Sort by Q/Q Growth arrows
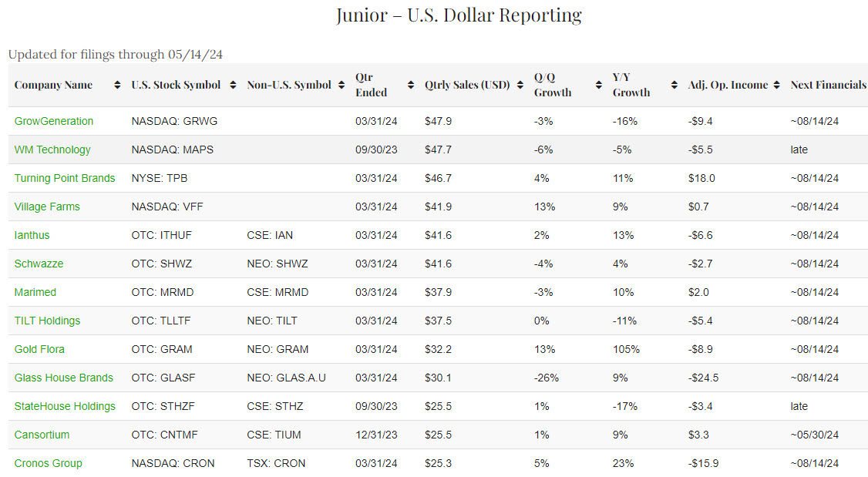The width and height of the screenshot is (868, 477). (597, 85)
